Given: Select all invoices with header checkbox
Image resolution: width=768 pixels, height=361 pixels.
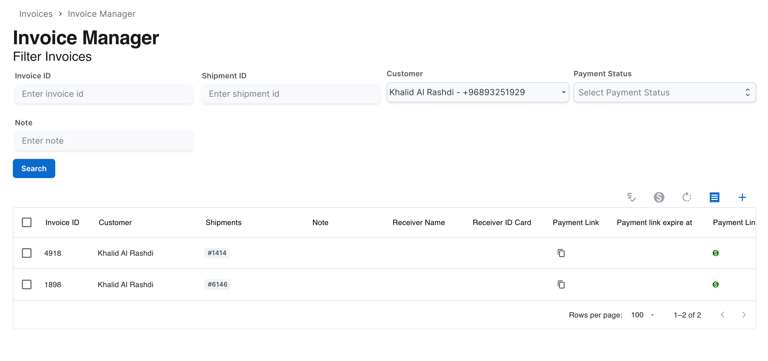Looking at the screenshot, I should point(27,222).
